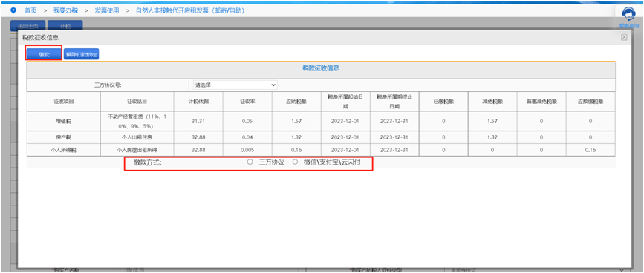Close the 税款征收信息 dialog with X
Screen dimensions: 644x273
point(624,37)
